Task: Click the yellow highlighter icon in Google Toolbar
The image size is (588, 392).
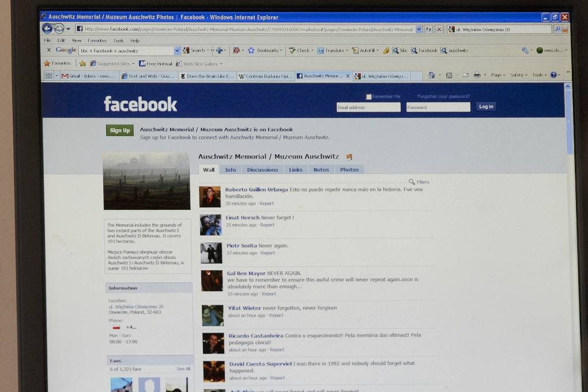Action: 386,50
